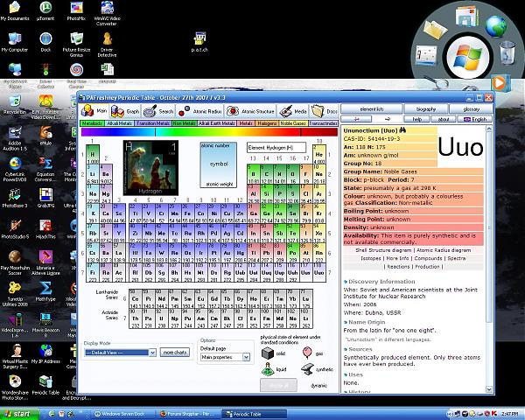Screen dimensions: 525x420
Task: Open the element list
Action: pyautogui.click(x=372, y=108)
